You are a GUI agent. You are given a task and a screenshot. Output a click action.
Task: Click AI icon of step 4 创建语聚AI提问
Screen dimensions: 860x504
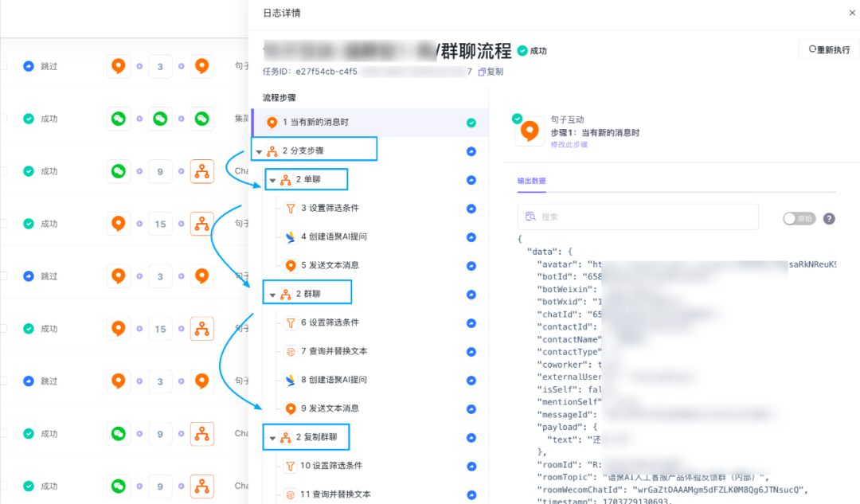click(291, 237)
